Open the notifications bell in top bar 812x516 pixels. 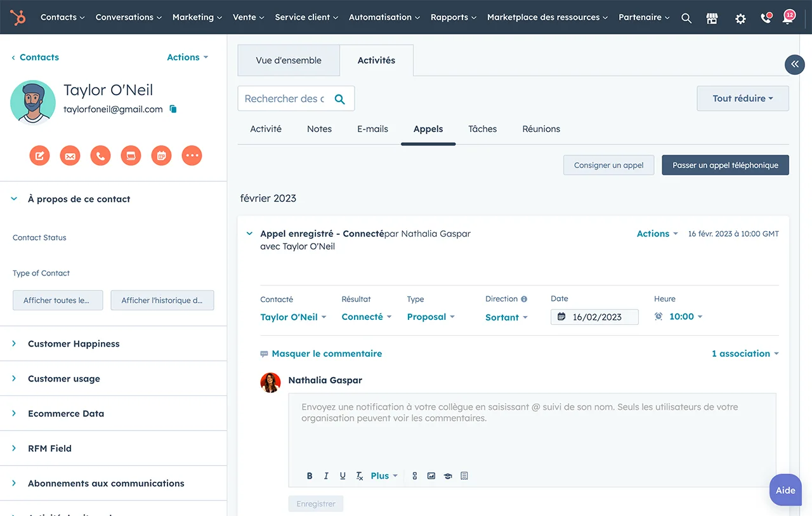[787, 18]
